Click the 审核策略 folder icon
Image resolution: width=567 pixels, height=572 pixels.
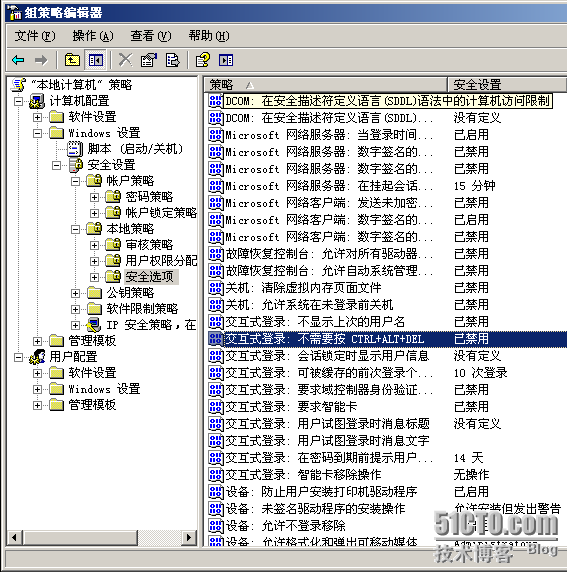113,245
